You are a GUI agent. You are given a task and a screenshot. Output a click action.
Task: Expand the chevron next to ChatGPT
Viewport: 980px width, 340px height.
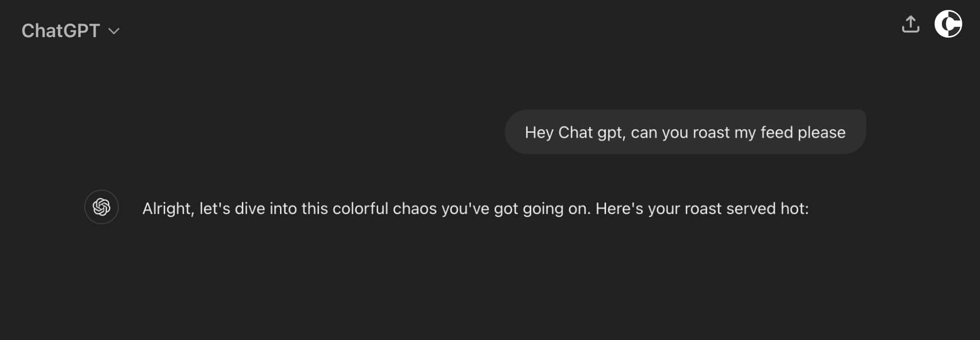(114, 31)
